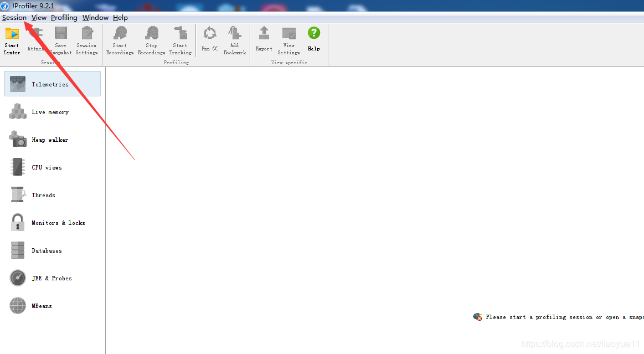Viewport: 644px width, 354px height.
Task: Open Live memory section
Action: point(53,112)
